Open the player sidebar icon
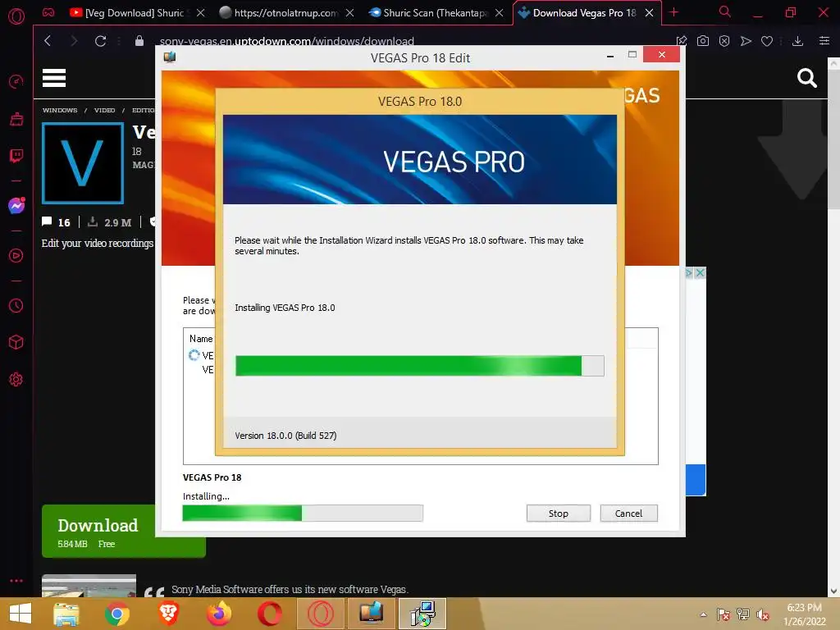The height and width of the screenshot is (630, 840). pos(16,256)
